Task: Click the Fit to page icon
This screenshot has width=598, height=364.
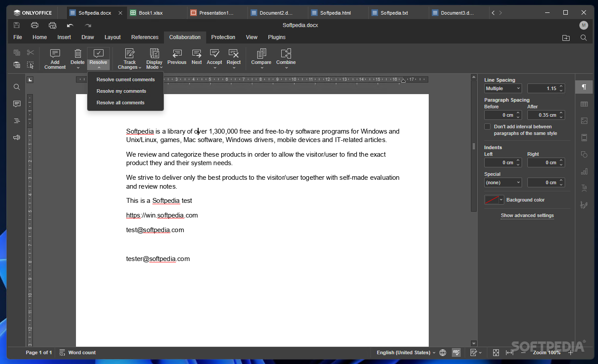Action: click(x=496, y=352)
